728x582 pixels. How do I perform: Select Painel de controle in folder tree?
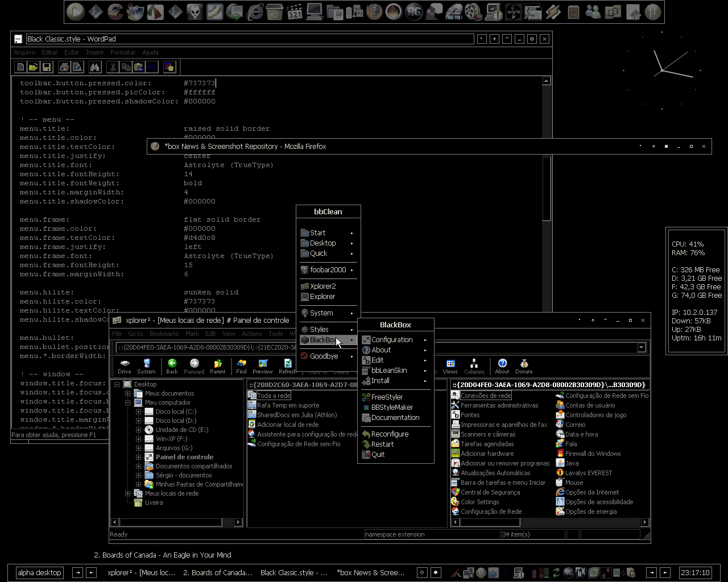coord(185,457)
